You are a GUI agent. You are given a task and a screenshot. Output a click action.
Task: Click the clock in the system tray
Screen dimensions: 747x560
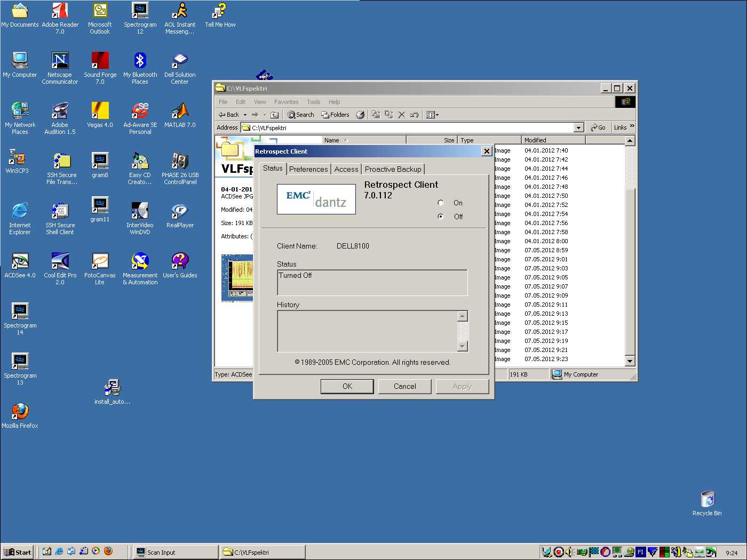pos(732,553)
